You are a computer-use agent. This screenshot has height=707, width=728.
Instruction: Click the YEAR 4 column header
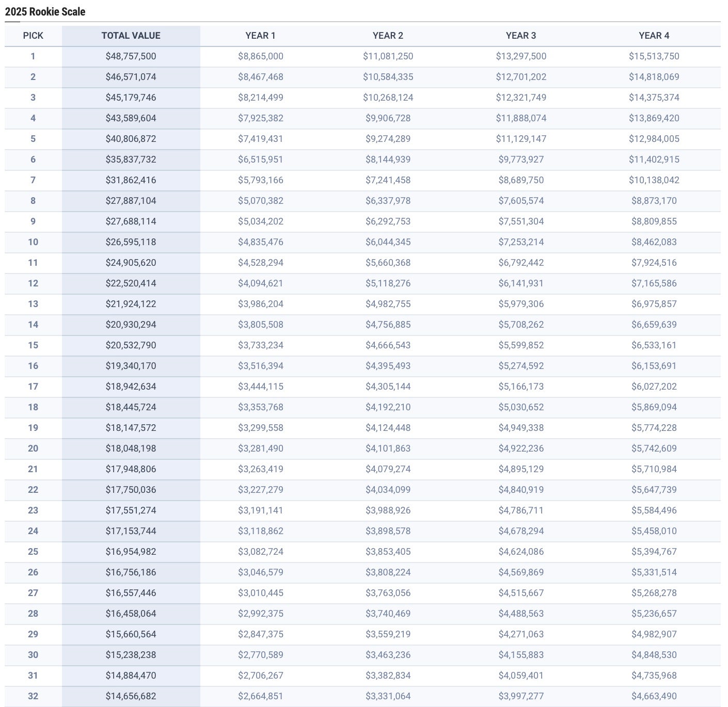click(x=654, y=36)
